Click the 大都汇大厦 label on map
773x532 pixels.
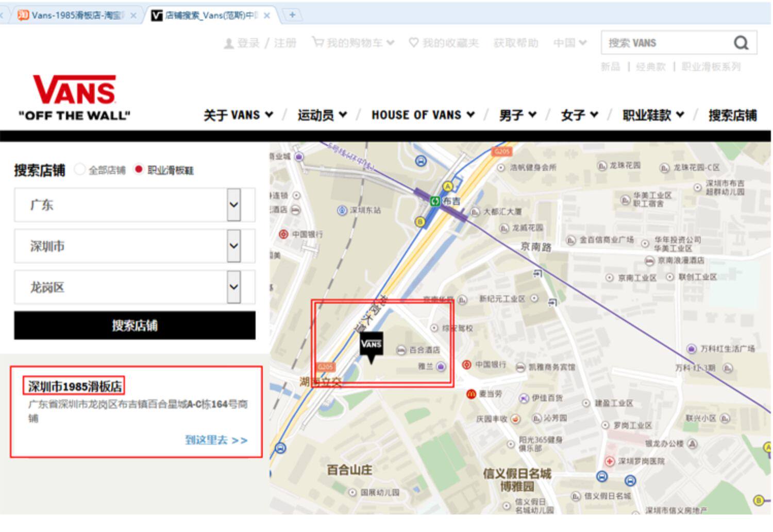click(502, 212)
